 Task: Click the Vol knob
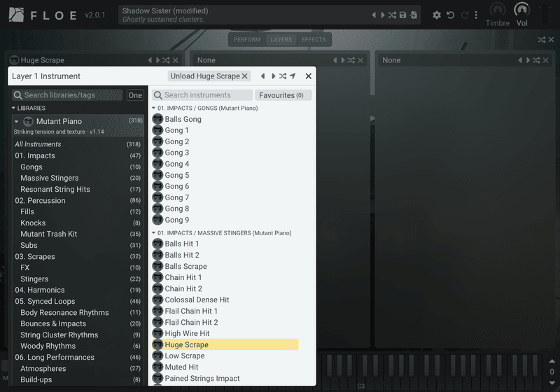point(521,10)
